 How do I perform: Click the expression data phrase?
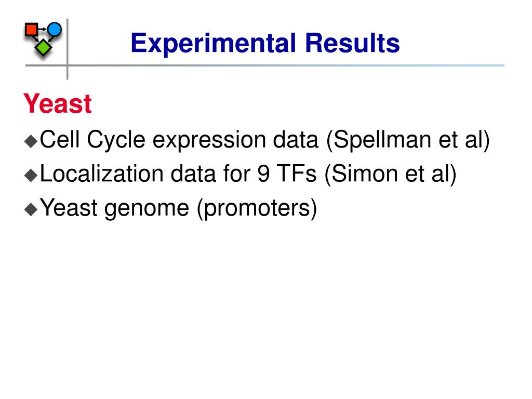235,140
